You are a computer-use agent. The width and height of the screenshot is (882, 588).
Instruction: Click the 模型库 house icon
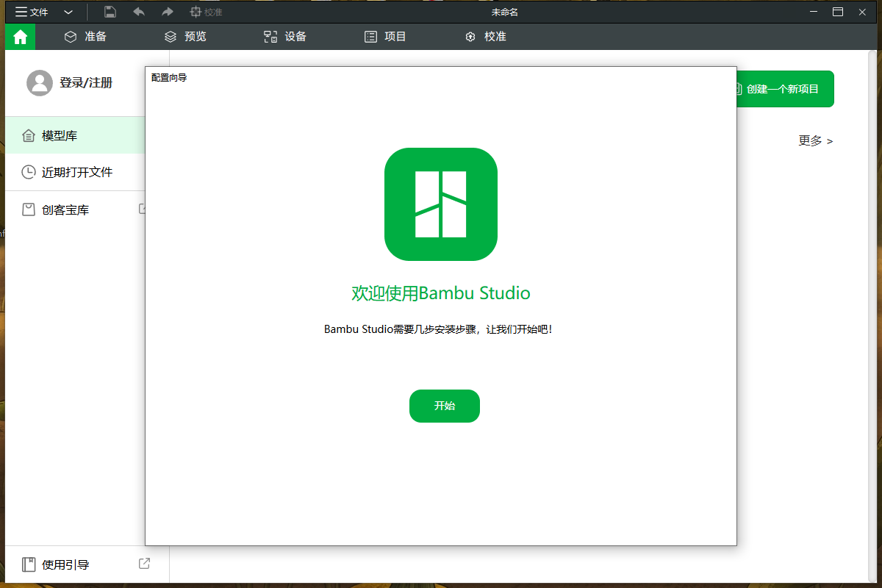click(29, 135)
